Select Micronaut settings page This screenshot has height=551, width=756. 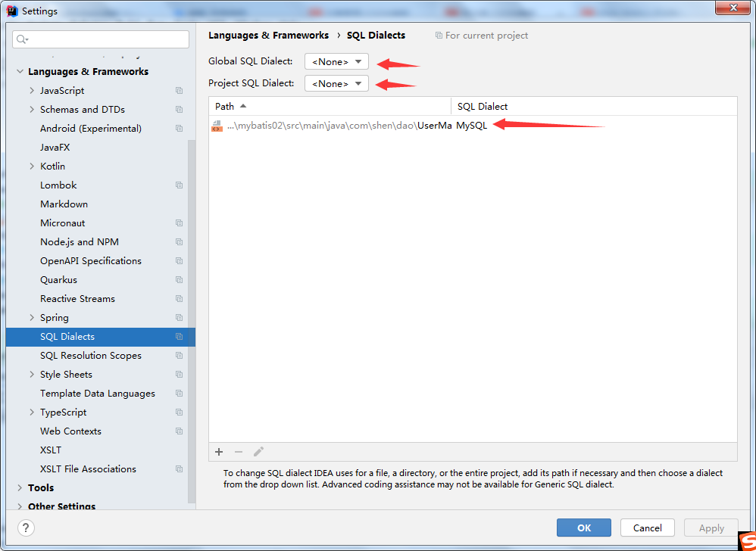(63, 223)
